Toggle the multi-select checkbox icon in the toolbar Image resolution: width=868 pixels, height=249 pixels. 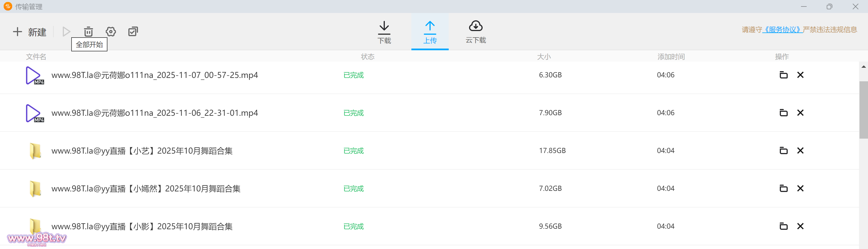coord(133,32)
